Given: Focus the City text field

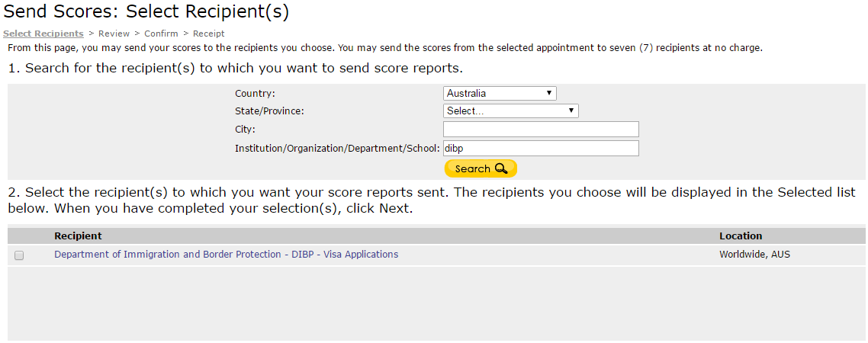Looking at the screenshot, I should (541, 129).
